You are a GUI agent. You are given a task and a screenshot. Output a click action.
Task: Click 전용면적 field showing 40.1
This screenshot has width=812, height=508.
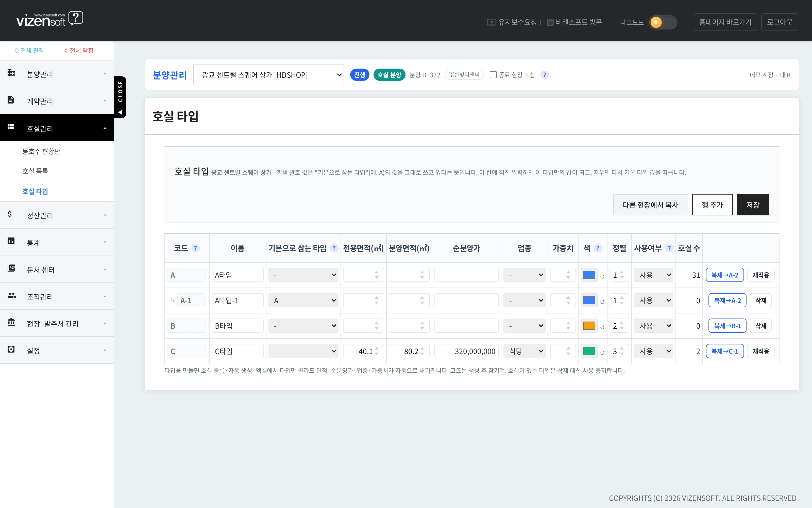(x=363, y=351)
